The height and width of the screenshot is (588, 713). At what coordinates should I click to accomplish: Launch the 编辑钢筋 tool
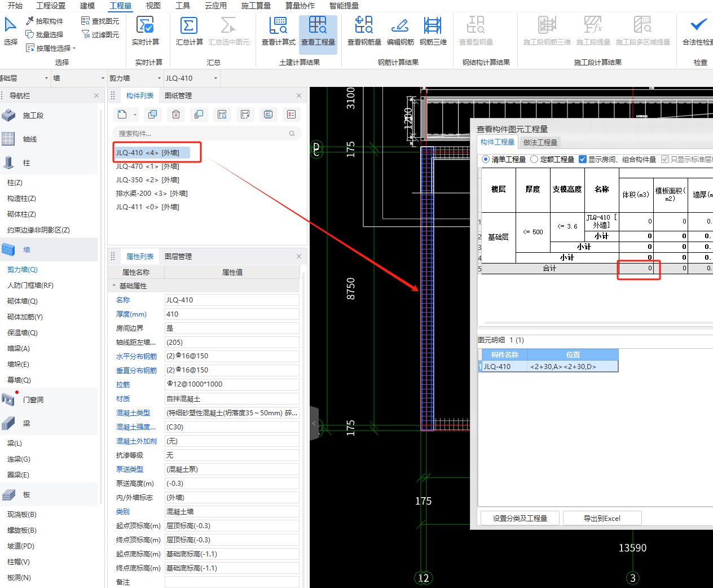click(x=400, y=32)
